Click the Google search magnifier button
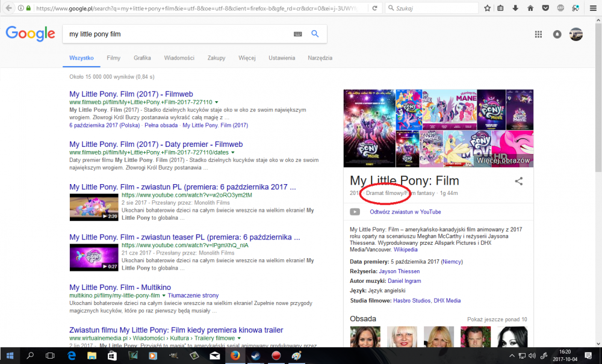This screenshot has height=364, width=602. (x=314, y=34)
